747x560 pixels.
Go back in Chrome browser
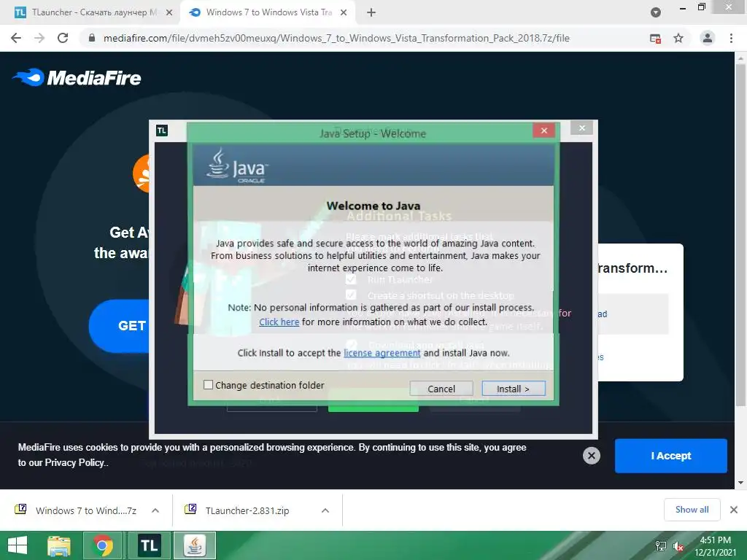(x=16, y=38)
